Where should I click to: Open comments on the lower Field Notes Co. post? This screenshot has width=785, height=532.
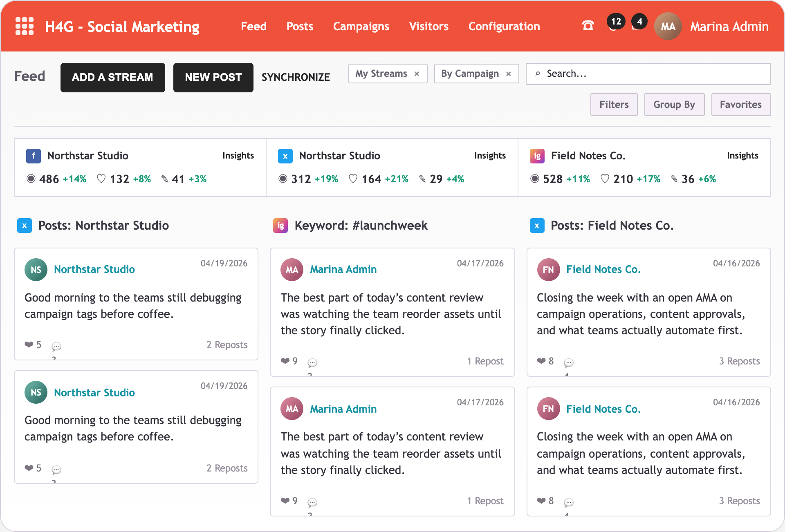[x=569, y=502]
